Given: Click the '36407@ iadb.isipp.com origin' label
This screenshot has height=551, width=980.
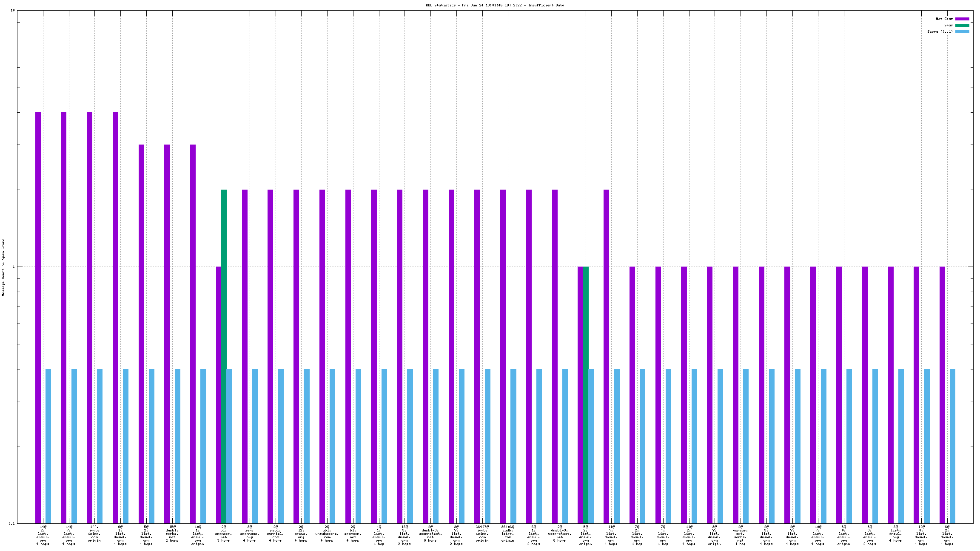Looking at the screenshot, I should click(x=482, y=534).
